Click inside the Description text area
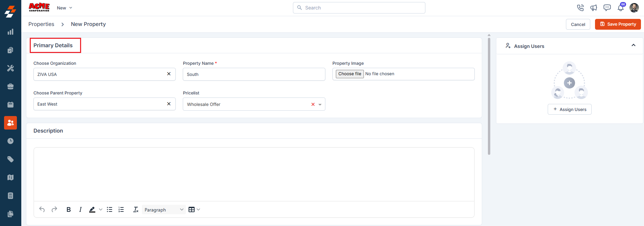The image size is (644, 226). (x=254, y=174)
